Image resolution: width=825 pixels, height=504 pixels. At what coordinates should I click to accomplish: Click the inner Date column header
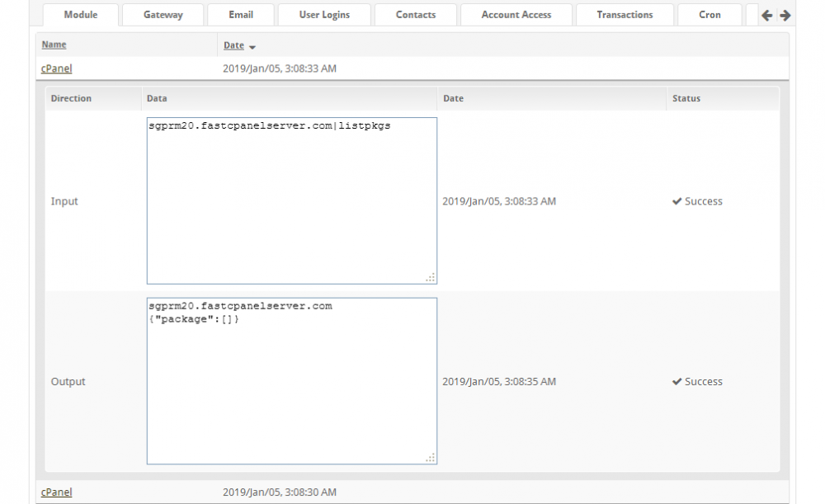453,98
